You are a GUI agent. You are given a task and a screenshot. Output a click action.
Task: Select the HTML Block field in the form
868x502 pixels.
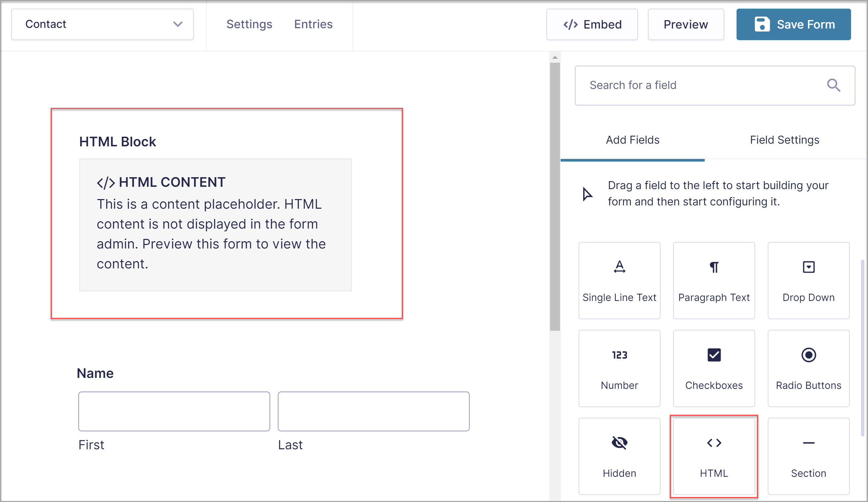[x=227, y=213]
